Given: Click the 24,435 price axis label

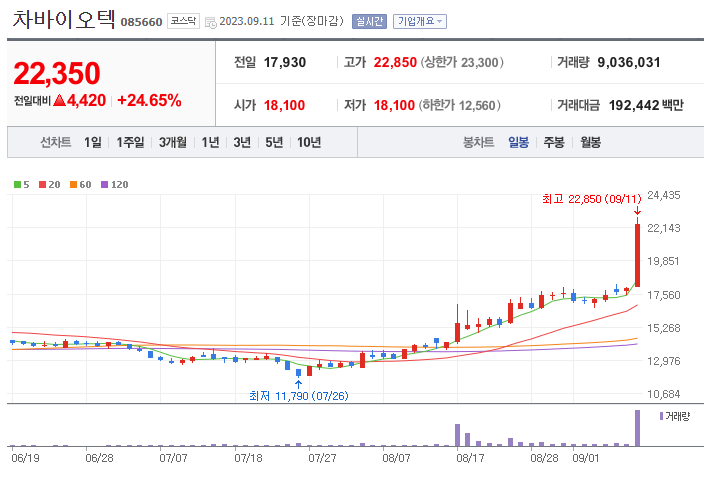Looking at the screenshot, I should [664, 195].
